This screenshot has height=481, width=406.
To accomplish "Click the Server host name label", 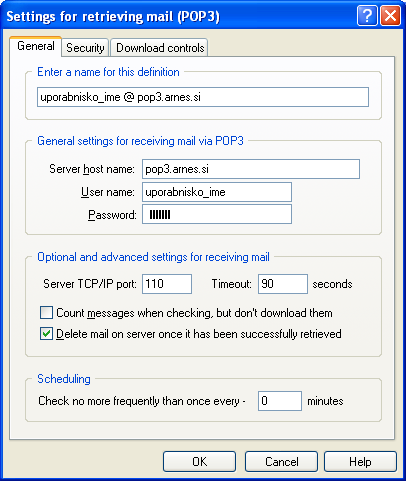I will [92, 169].
